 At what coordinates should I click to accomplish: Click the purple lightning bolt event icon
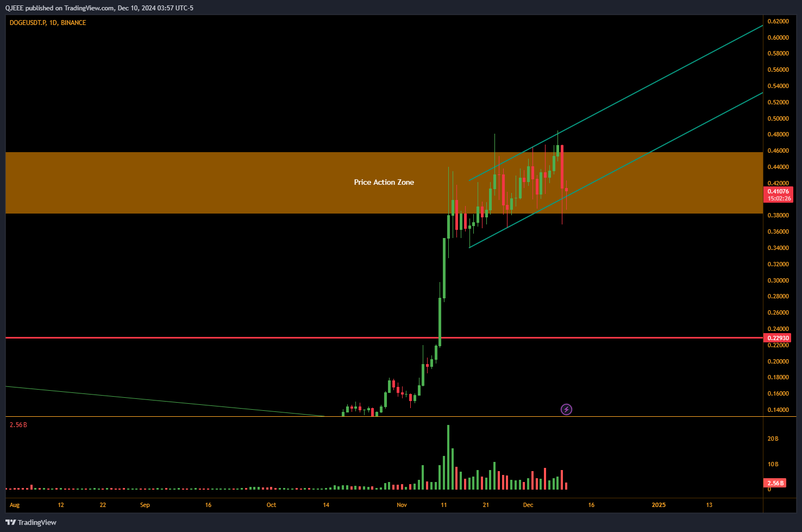pyautogui.click(x=566, y=409)
